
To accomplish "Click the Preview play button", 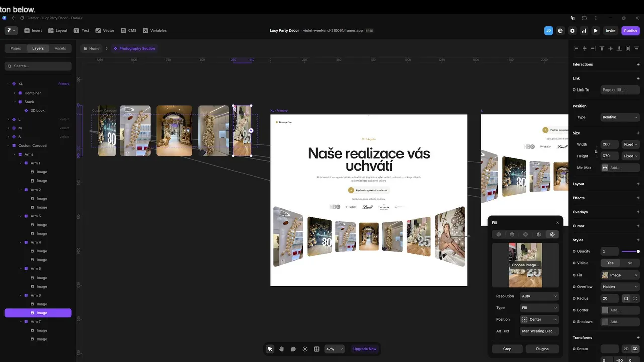I will click(x=596, y=31).
